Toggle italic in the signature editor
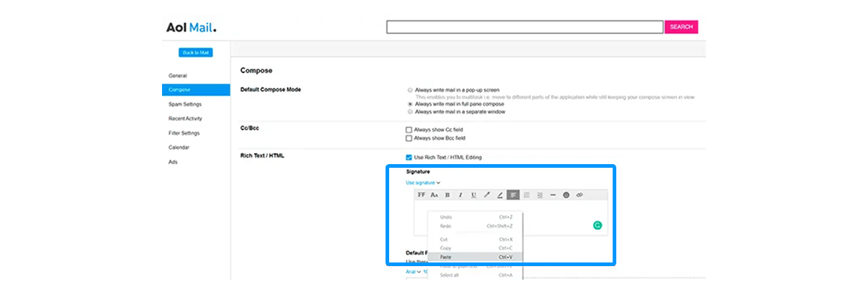The image size is (868, 295). pyautogui.click(x=460, y=195)
